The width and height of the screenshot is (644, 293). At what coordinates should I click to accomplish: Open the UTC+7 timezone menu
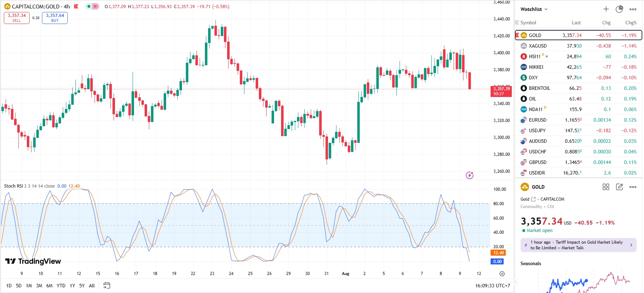coord(492,286)
